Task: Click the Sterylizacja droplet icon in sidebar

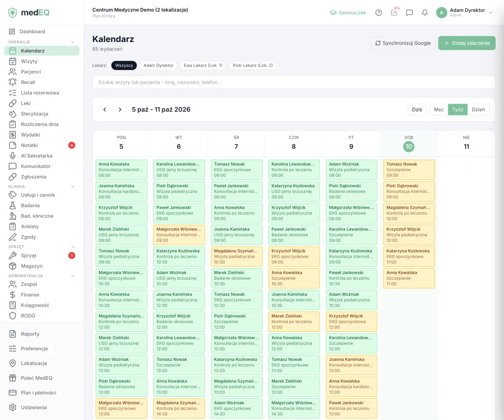Action: [13, 114]
